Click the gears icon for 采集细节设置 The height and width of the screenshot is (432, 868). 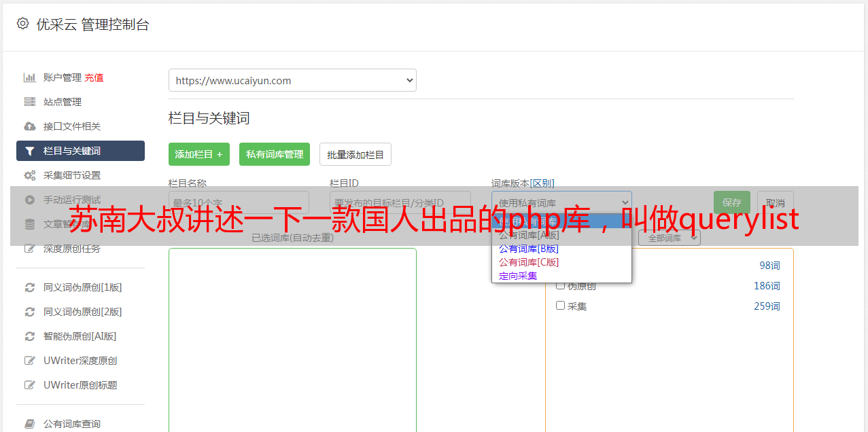29,175
